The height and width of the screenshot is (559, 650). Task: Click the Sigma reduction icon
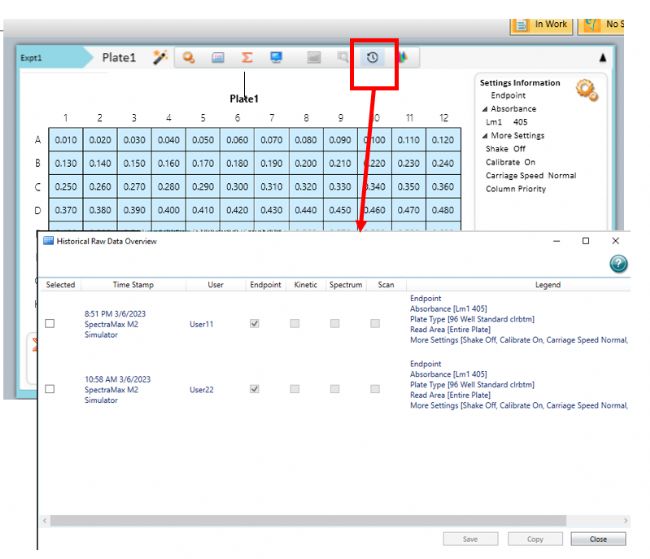[x=246, y=58]
